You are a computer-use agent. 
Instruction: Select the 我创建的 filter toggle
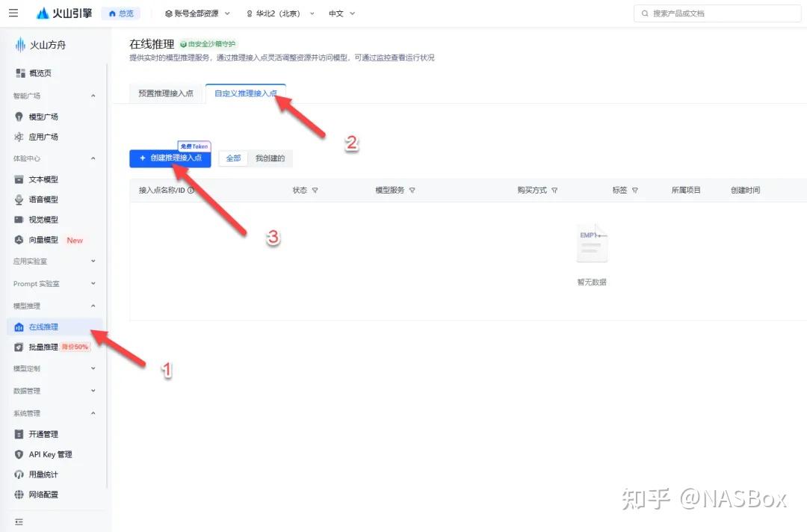click(x=270, y=158)
